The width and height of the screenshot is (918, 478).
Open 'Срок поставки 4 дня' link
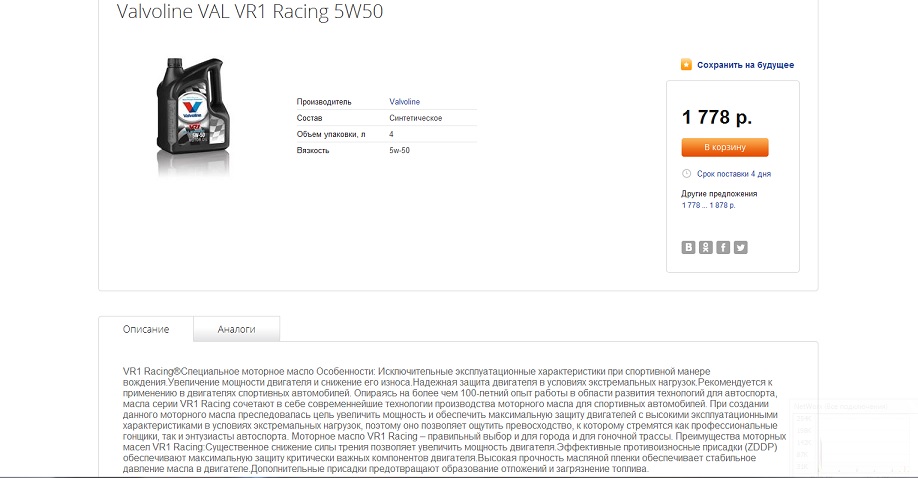(x=734, y=174)
